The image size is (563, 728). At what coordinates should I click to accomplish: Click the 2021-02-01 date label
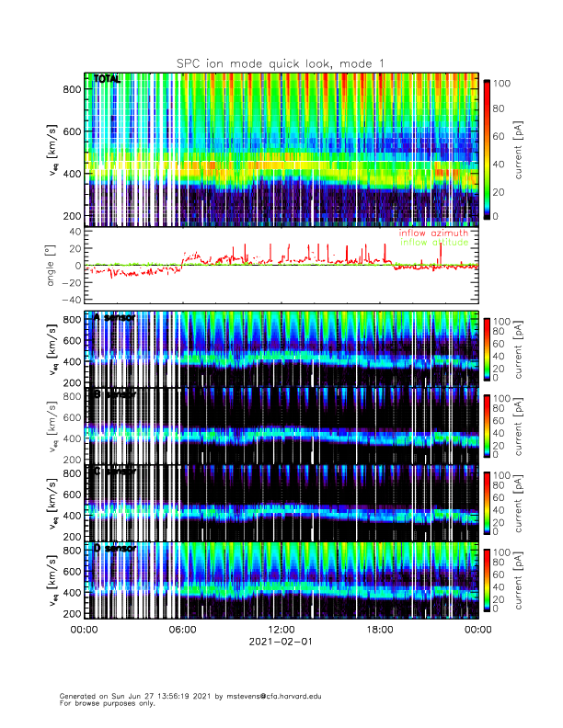click(281, 642)
